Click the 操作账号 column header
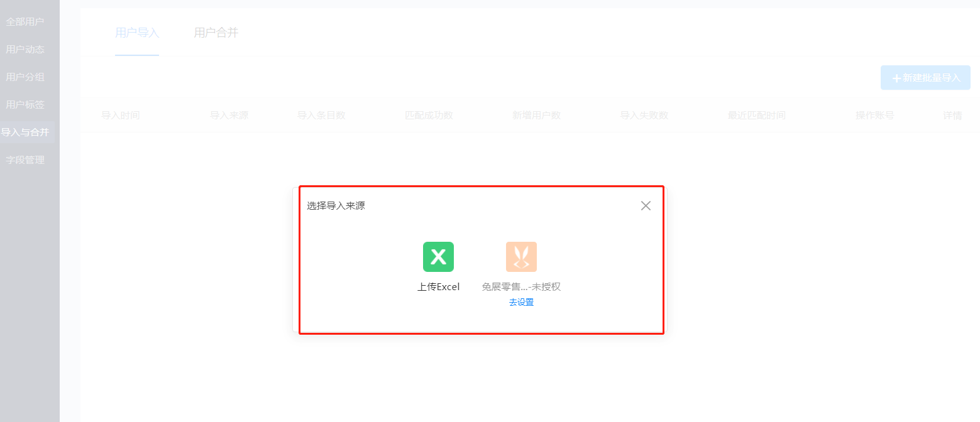The height and width of the screenshot is (422, 980). (874, 116)
